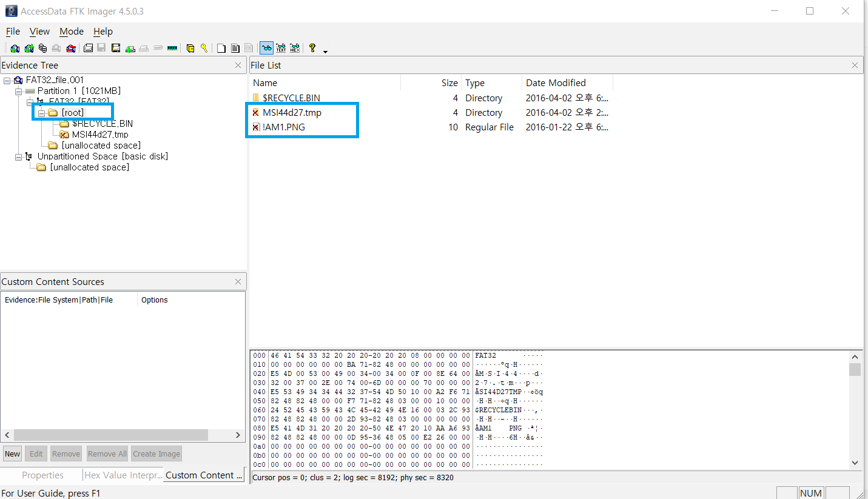Click Custom Content horizontal scrollbar right arrow
This screenshot has width=868, height=499.
238,435
